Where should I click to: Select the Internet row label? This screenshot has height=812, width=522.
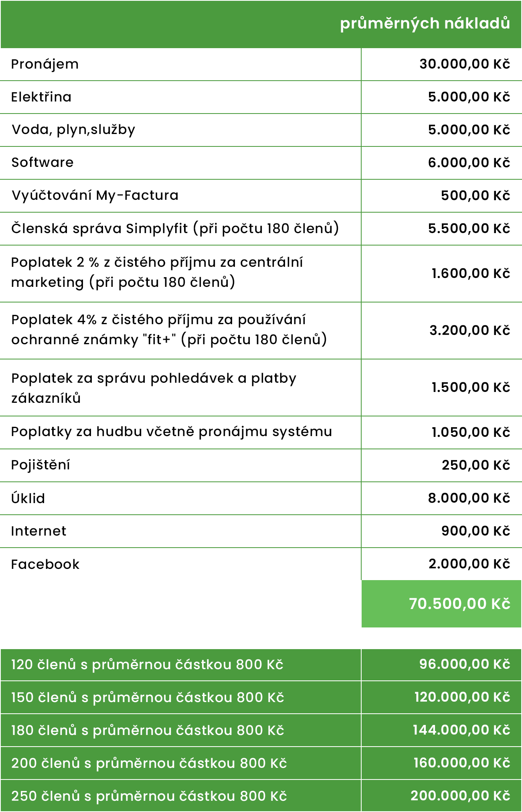[38, 531]
